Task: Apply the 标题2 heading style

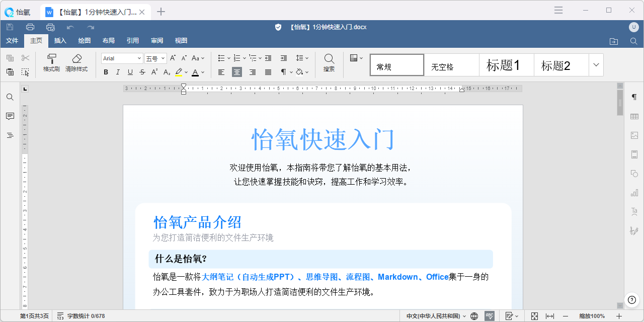Action: 561,65
